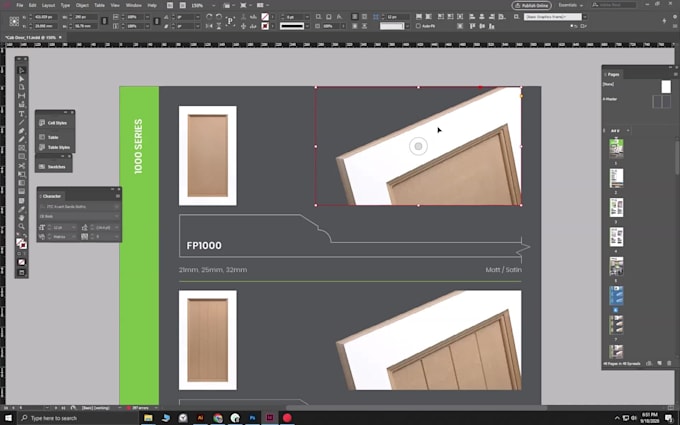Open the Cell Styles panel
The height and width of the screenshot is (425, 680).
(54, 123)
